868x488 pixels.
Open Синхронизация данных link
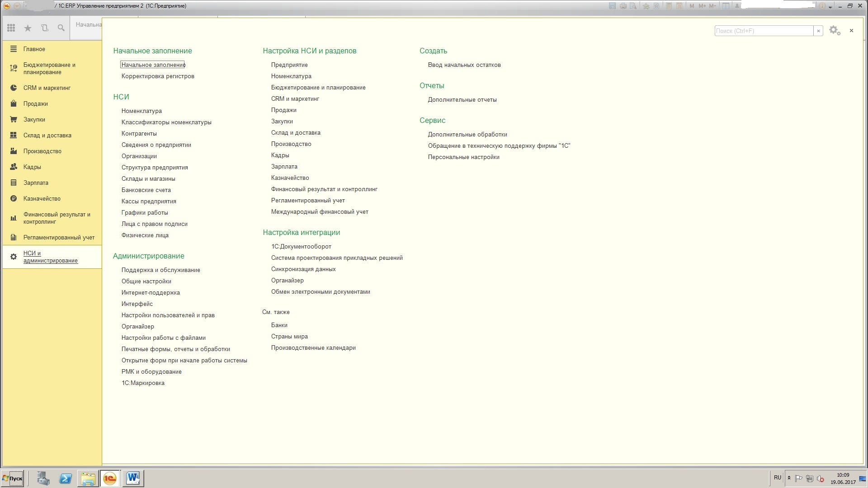[x=303, y=269]
